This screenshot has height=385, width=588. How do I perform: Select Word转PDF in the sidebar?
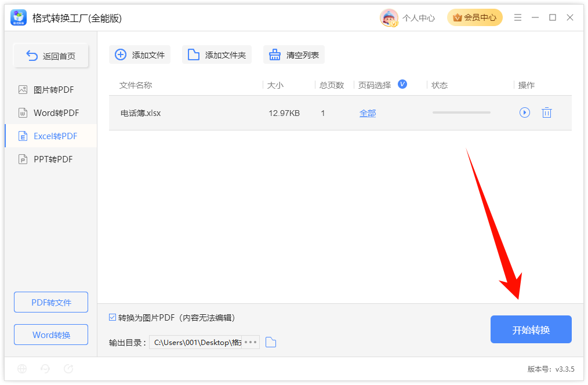pos(51,113)
